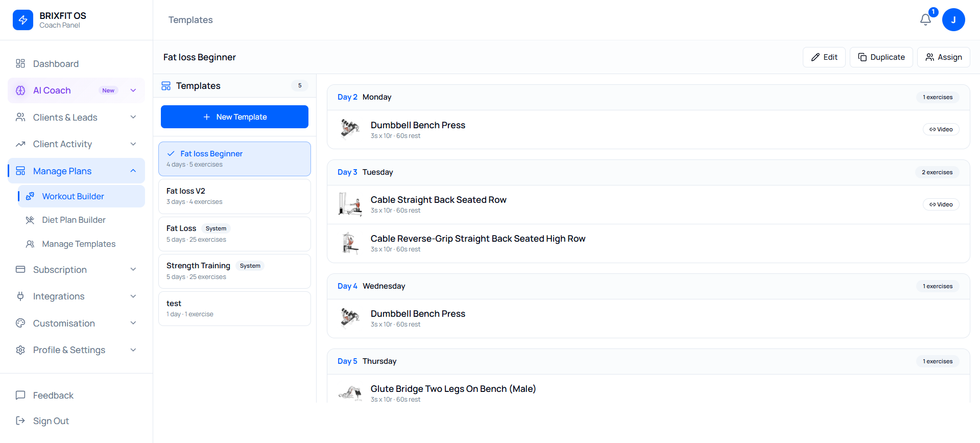
Task: Click the Clients & Leads people icon
Action: coord(20,117)
